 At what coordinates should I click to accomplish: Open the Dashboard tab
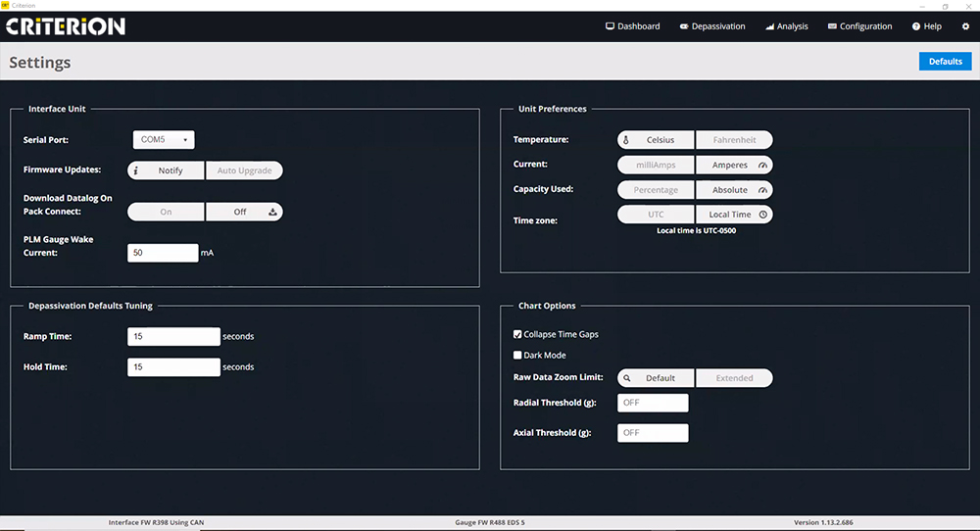pyautogui.click(x=633, y=26)
